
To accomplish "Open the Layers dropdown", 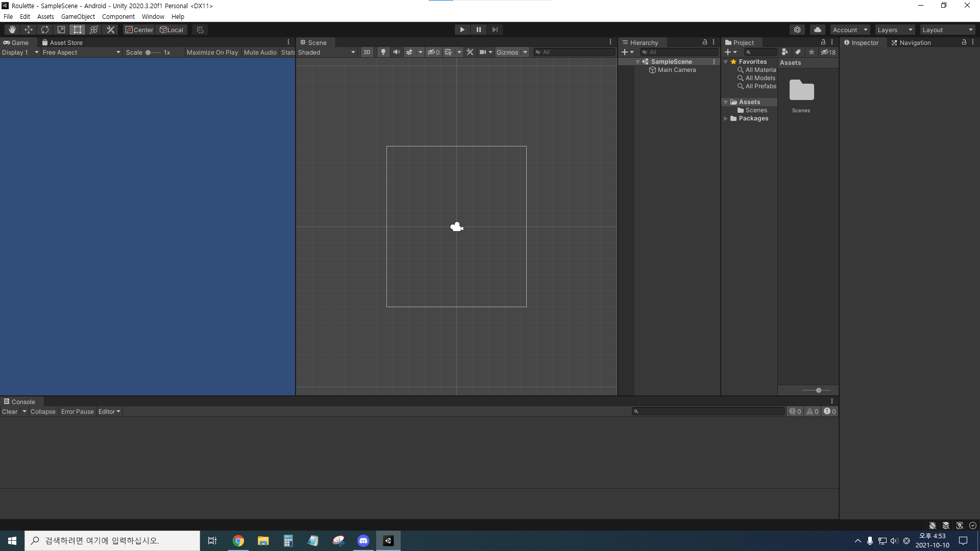I will [895, 30].
